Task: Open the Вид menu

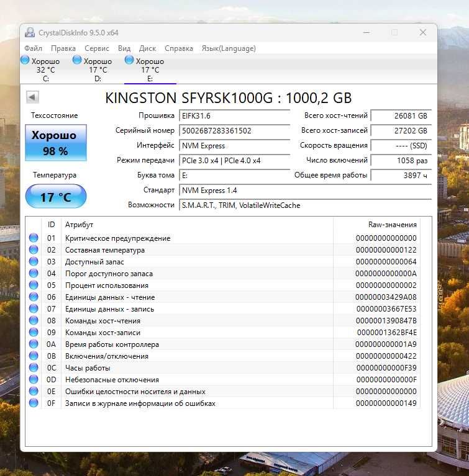Action: pyautogui.click(x=124, y=48)
